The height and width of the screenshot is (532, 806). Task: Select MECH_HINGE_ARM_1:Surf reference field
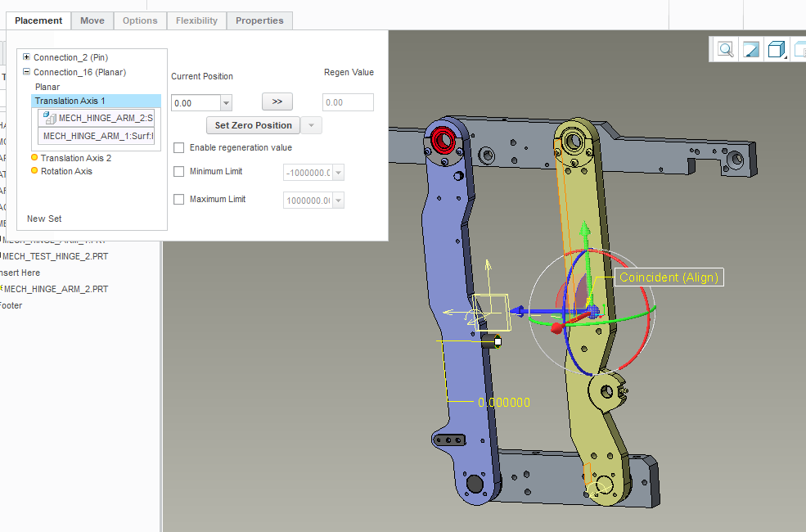[97, 136]
